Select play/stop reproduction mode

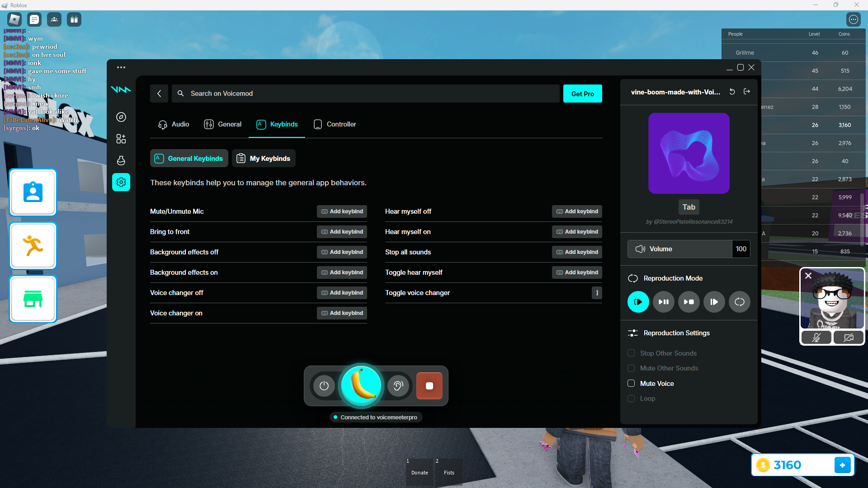[x=689, y=302]
